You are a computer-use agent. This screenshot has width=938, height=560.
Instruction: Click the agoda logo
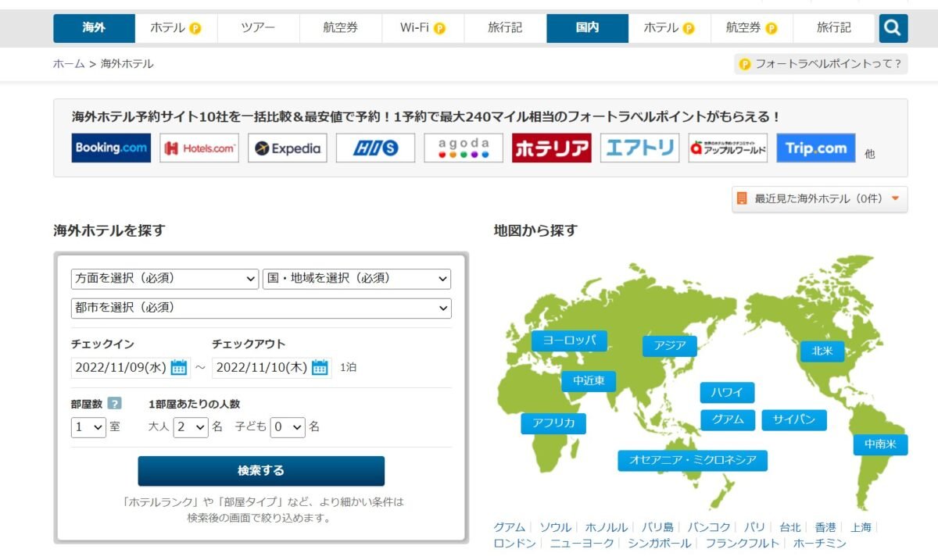[x=464, y=148]
